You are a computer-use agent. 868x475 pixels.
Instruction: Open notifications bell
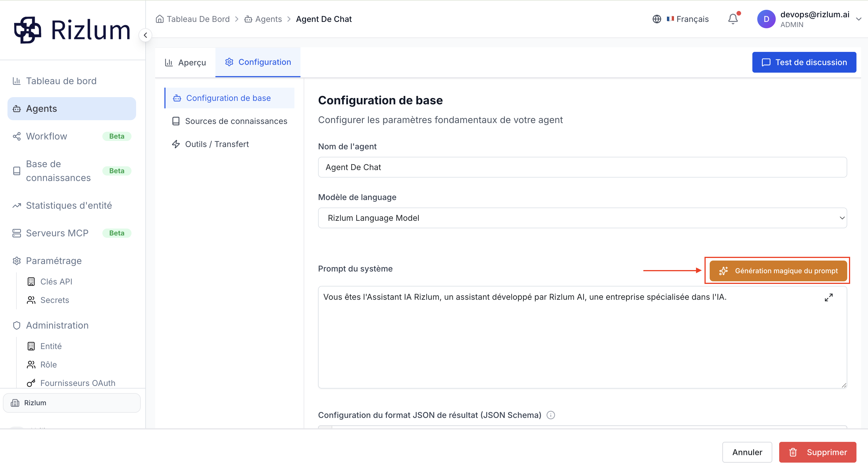[732, 19]
